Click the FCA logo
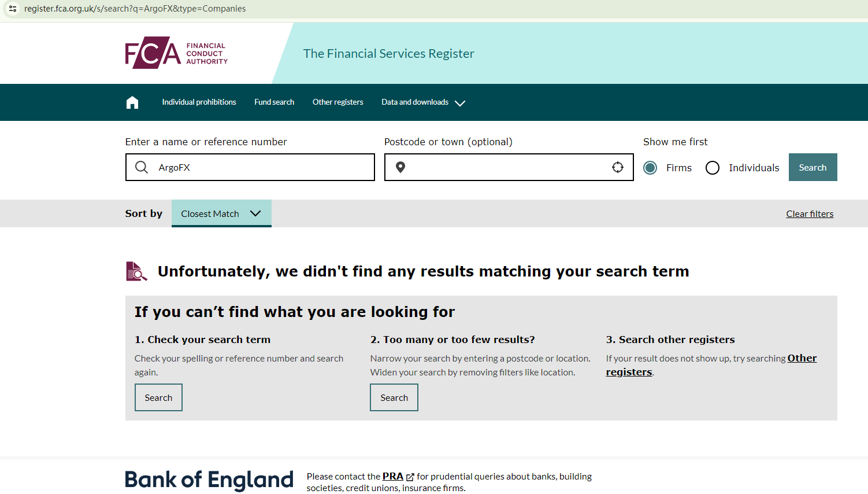This screenshot has width=868, height=494. (x=176, y=53)
